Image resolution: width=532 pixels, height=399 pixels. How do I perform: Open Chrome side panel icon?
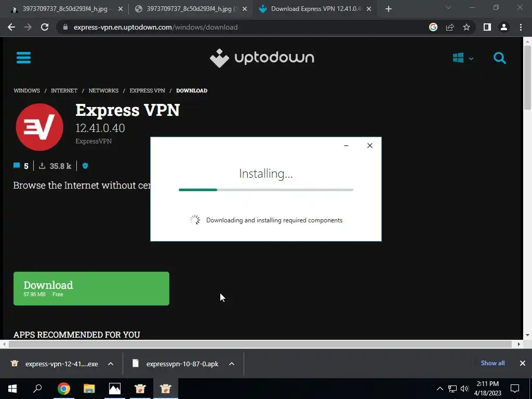click(x=487, y=27)
